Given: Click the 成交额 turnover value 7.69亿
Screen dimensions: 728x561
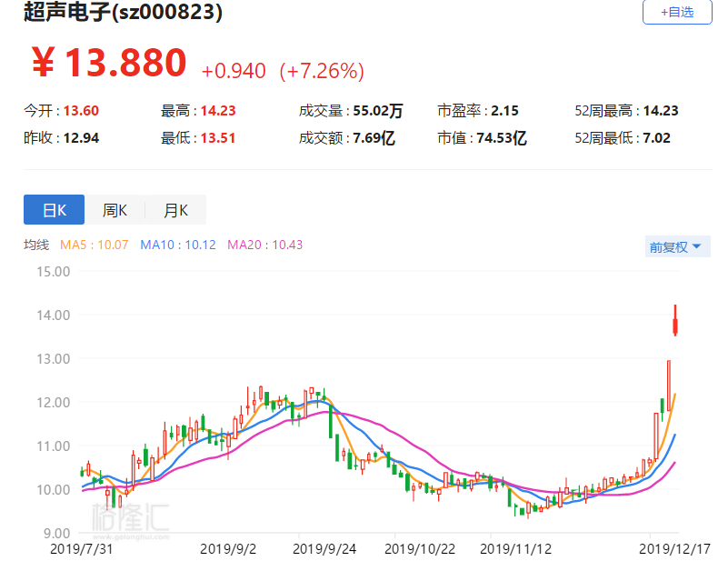Looking at the screenshot, I should 374,138.
